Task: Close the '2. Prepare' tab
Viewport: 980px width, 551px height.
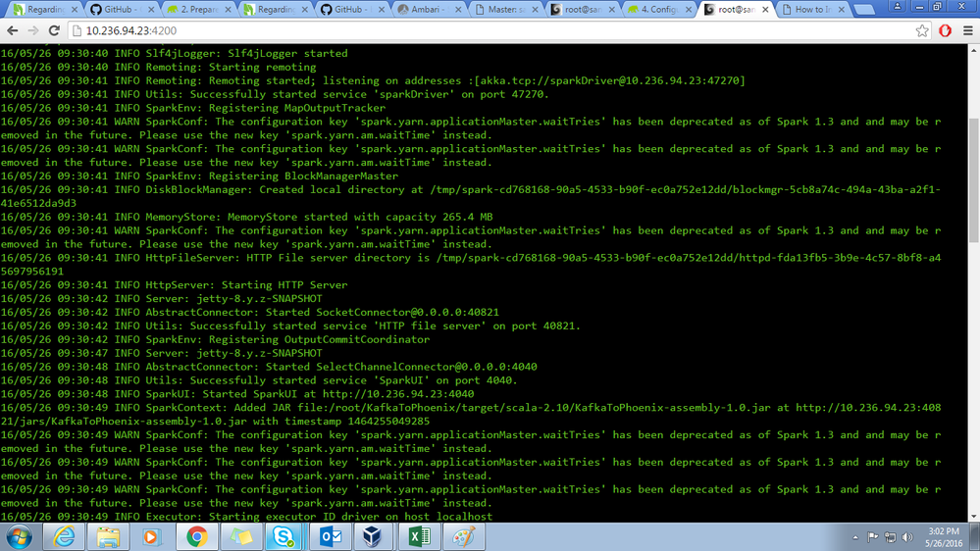Action: pyautogui.click(x=228, y=10)
